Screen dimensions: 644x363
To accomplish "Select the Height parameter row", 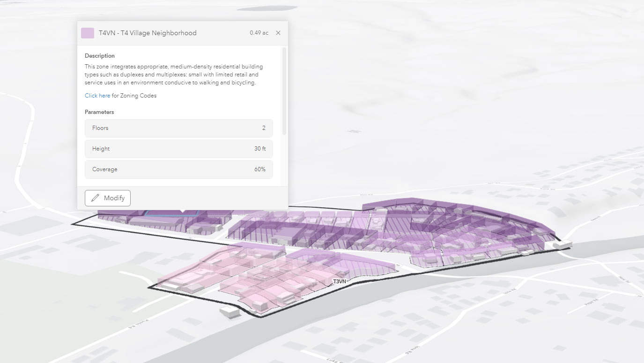I will click(178, 149).
